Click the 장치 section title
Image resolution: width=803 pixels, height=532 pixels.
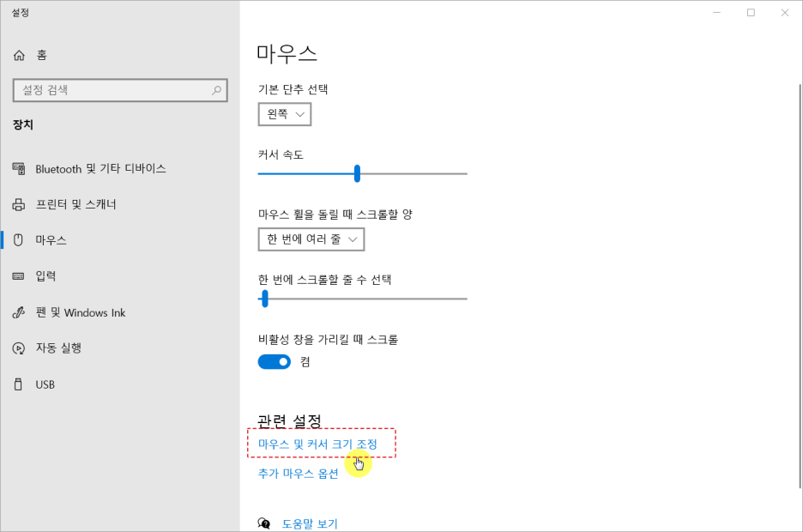coord(23,124)
